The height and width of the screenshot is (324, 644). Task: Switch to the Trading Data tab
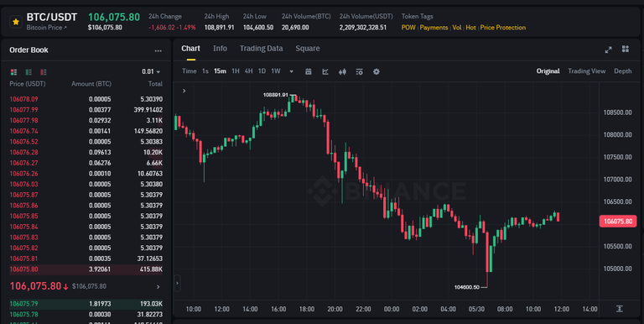[x=262, y=49]
